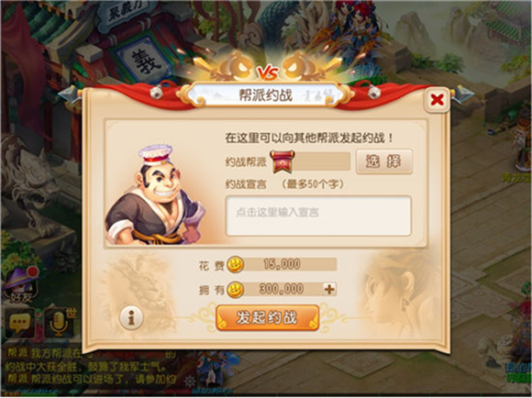Open the info help button in dialog
The image size is (532, 398).
click(132, 317)
